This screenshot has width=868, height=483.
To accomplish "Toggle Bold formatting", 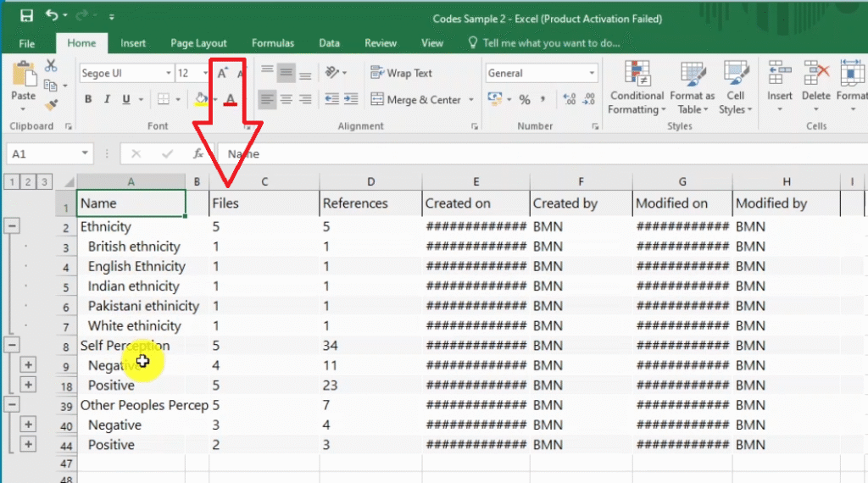I will (88, 100).
